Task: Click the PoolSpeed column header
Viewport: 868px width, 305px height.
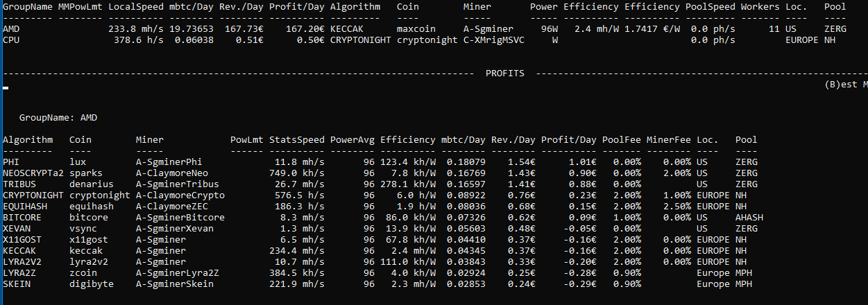Action: tap(710, 7)
